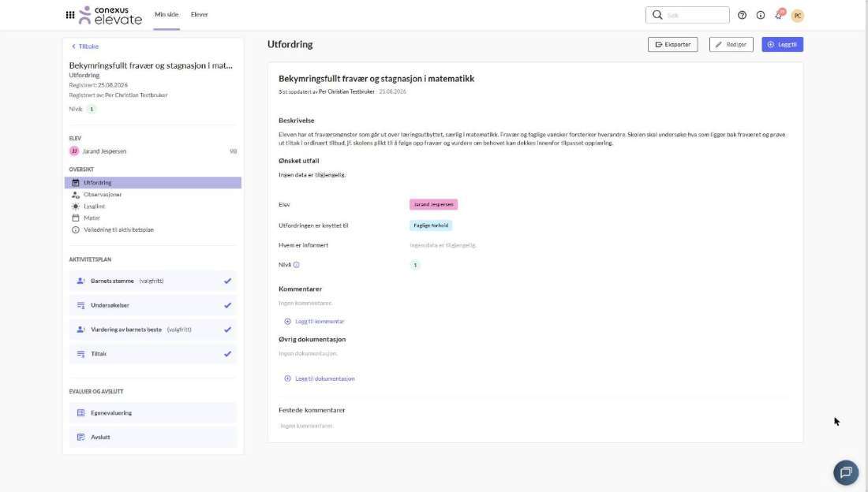Click the Vurdering av barnets beste icon

[80, 330]
